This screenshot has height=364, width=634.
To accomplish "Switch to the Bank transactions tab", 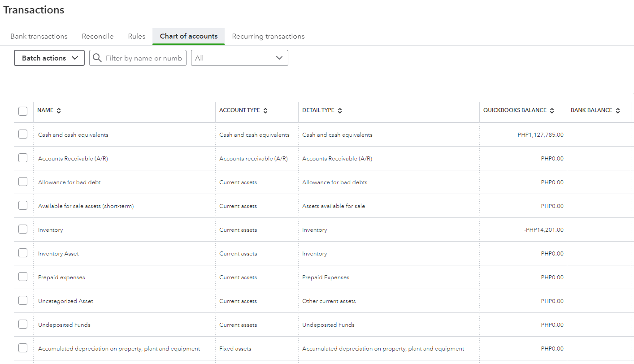I will pos(39,36).
